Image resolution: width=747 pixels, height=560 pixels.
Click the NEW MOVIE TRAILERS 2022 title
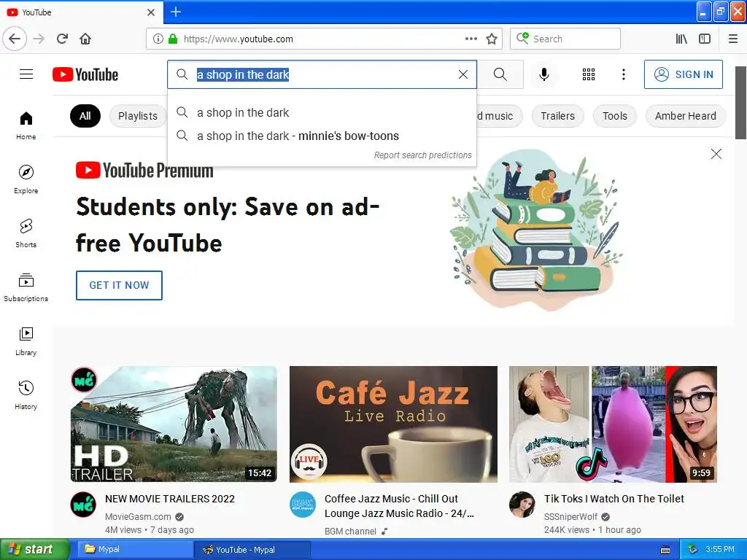pos(170,499)
